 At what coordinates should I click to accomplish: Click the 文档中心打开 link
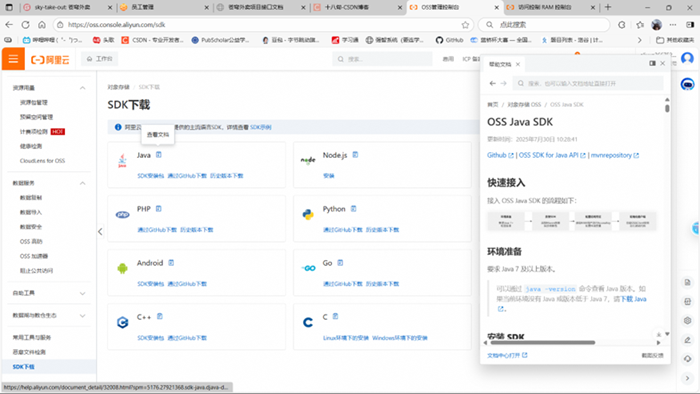pyautogui.click(x=507, y=355)
